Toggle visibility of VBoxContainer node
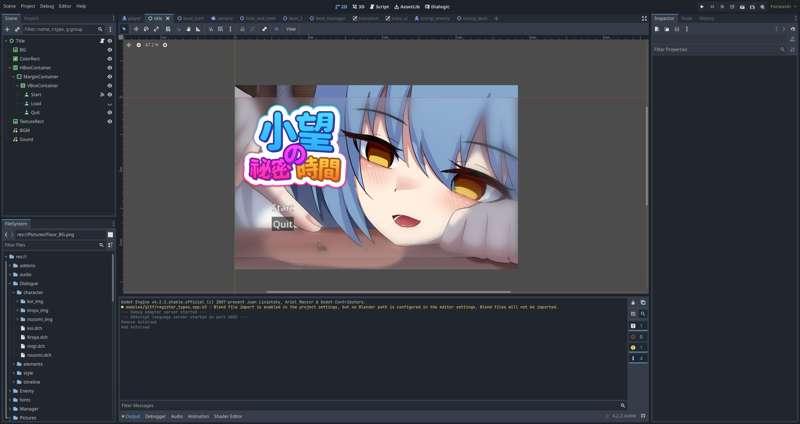This screenshot has width=800, height=424. point(110,86)
